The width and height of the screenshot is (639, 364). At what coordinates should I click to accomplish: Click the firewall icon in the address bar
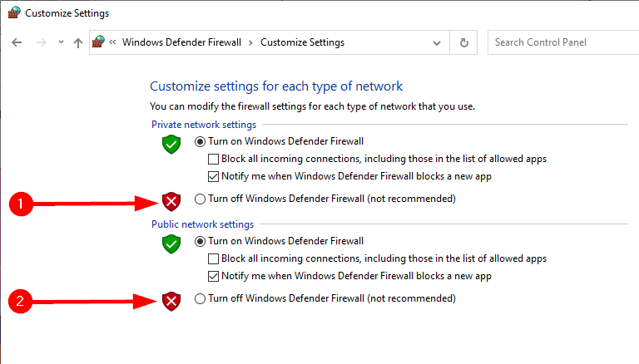(x=100, y=42)
